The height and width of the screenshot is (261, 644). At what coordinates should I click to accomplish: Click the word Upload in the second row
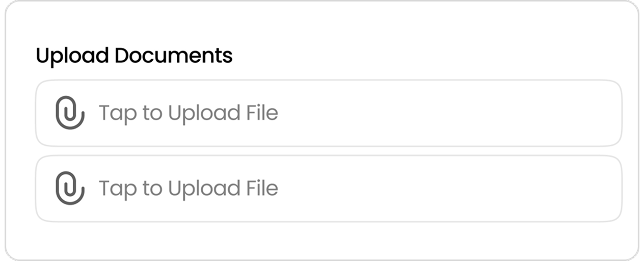(x=204, y=189)
